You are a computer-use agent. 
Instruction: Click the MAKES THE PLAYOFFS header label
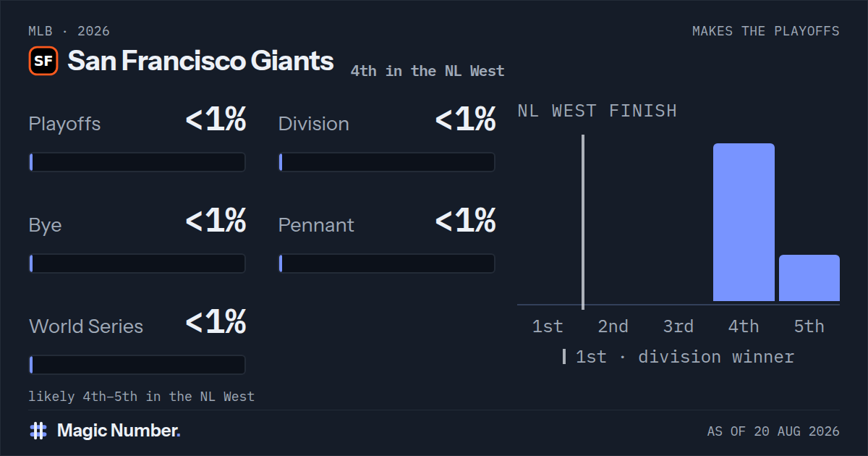click(766, 31)
